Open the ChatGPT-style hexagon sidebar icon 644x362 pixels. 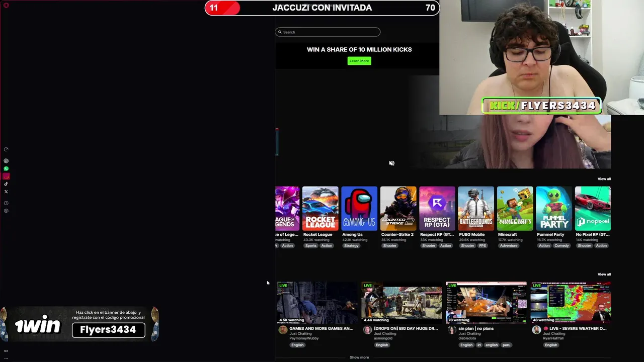click(6, 161)
